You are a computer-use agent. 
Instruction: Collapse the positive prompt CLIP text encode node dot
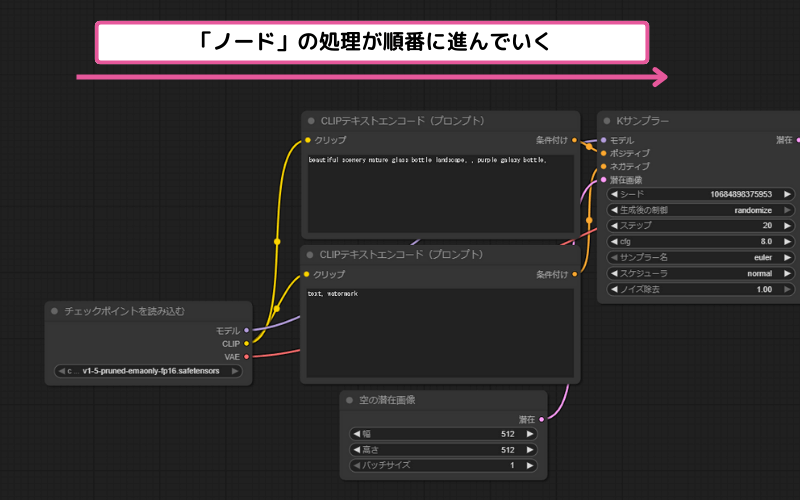pos(311,121)
